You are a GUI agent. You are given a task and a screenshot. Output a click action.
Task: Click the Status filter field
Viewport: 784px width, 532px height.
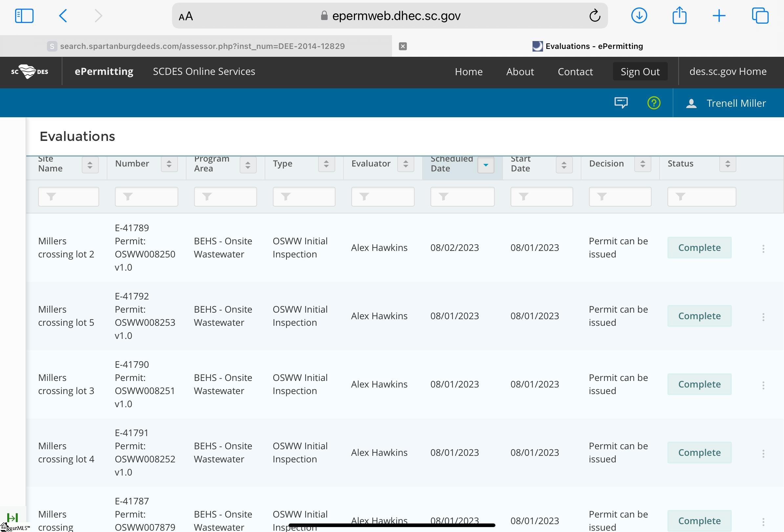(x=702, y=197)
